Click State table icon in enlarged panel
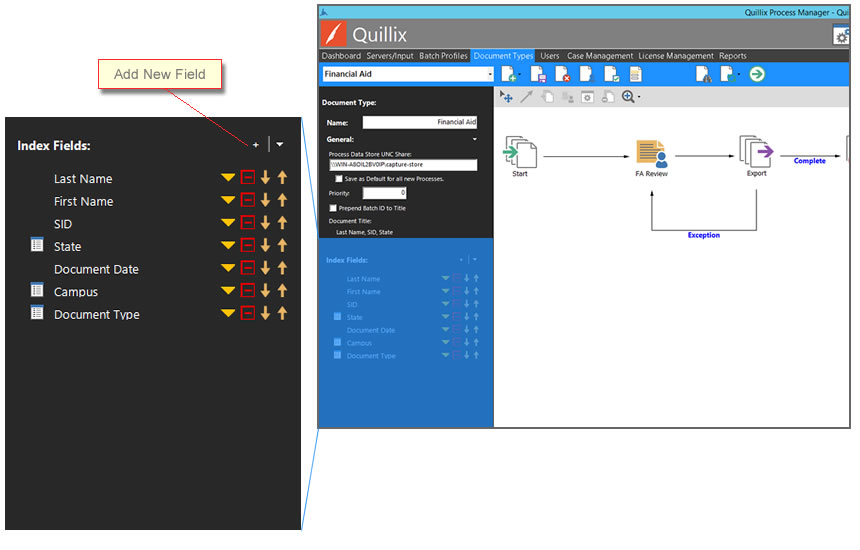 [37, 245]
